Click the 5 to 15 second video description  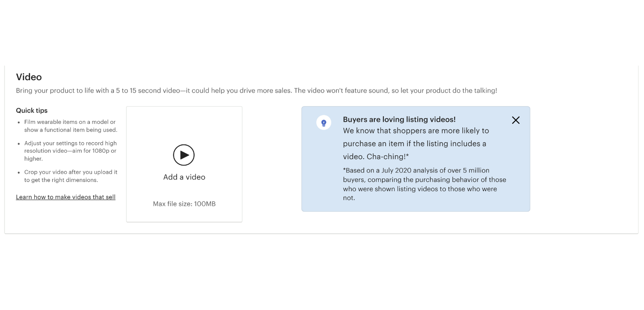[x=256, y=91]
